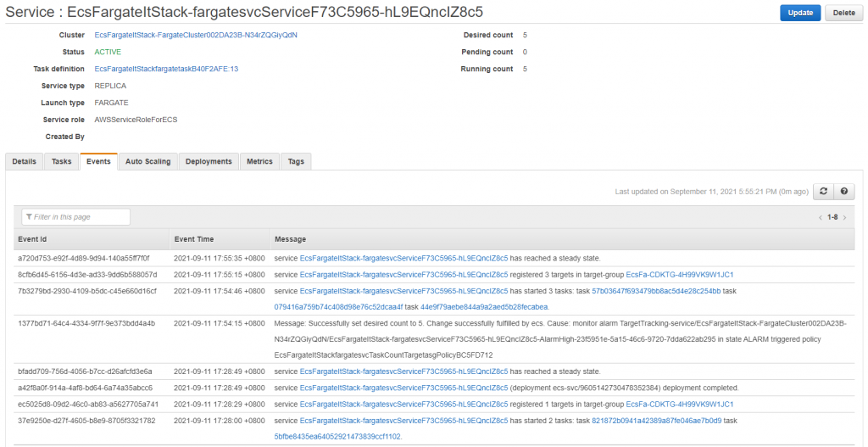Click the desired count alarm message text
Viewport: 868px width, 447px height.
click(x=560, y=338)
